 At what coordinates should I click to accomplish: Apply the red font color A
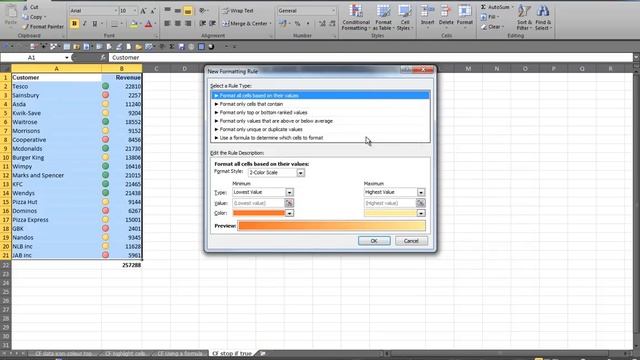pos(149,24)
